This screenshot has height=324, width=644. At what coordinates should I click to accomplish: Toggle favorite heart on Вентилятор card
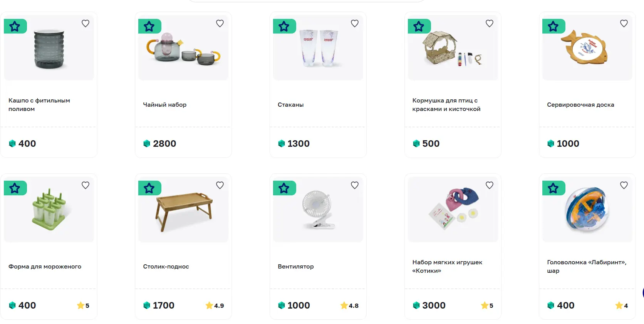coord(355,185)
